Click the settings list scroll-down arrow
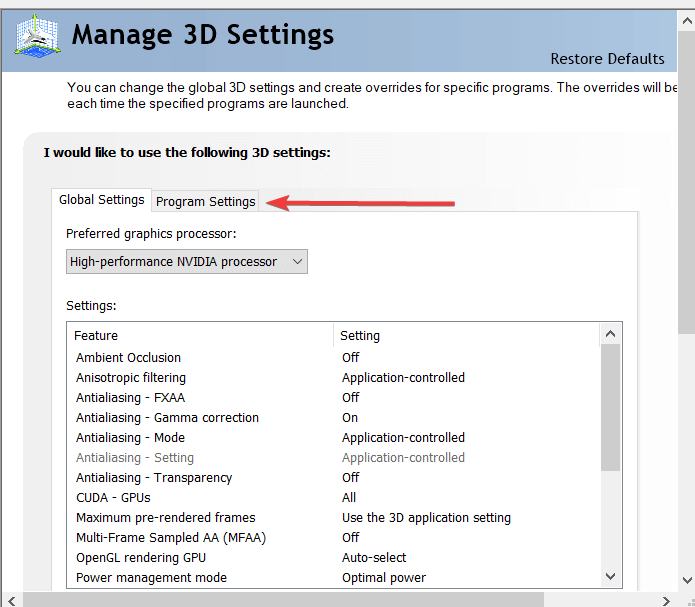695x607 pixels. (x=610, y=576)
